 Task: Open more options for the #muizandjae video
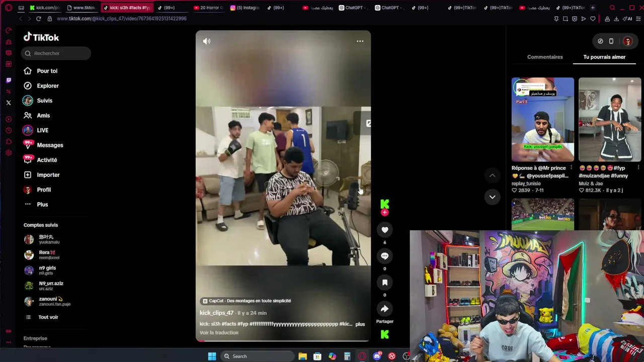(x=638, y=168)
